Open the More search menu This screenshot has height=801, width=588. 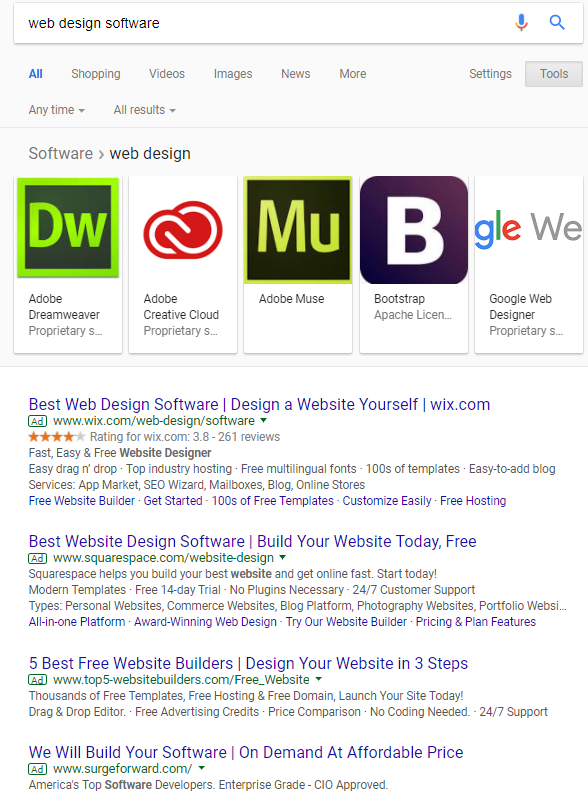pos(352,74)
